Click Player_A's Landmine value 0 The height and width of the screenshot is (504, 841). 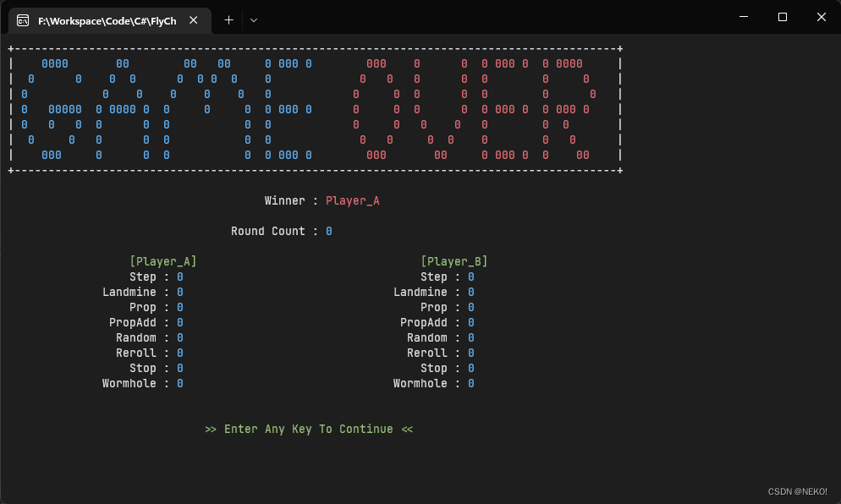pyautogui.click(x=180, y=292)
